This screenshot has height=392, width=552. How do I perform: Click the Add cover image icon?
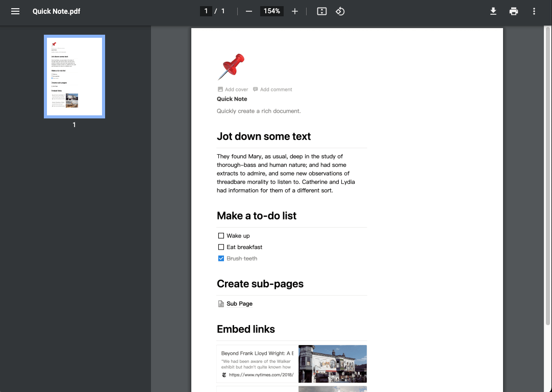pyautogui.click(x=220, y=89)
